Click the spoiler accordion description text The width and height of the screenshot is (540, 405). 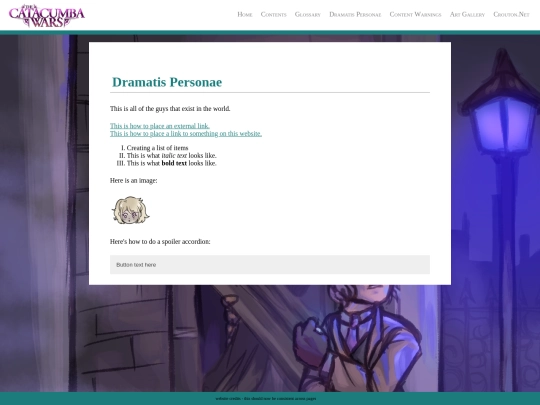(x=160, y=242)
